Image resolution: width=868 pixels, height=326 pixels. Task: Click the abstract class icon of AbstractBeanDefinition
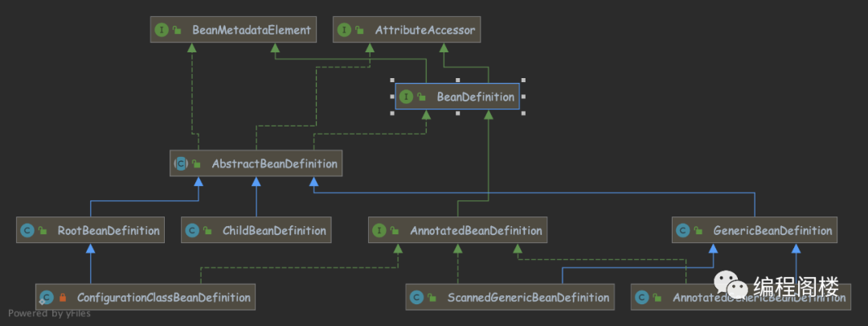click(181, 163)
